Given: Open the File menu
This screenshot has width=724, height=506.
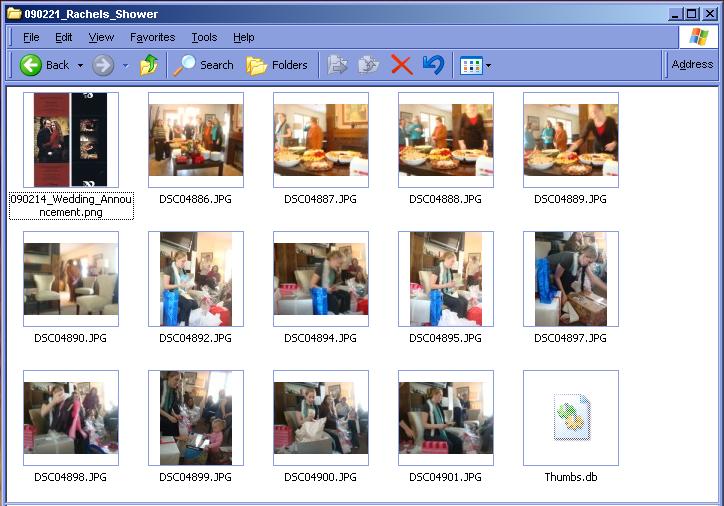Looking at the screenshot, I should (x=31, y=37).
